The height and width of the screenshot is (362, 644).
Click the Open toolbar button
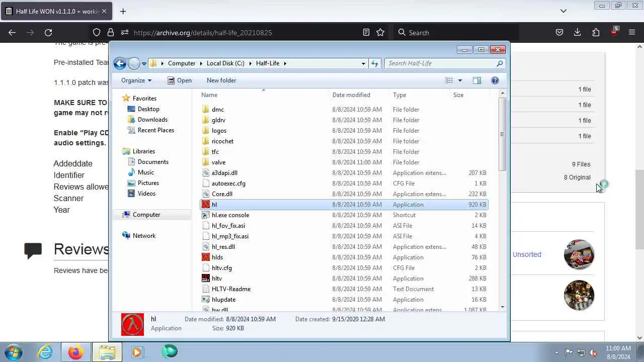(x=180, y=80)
